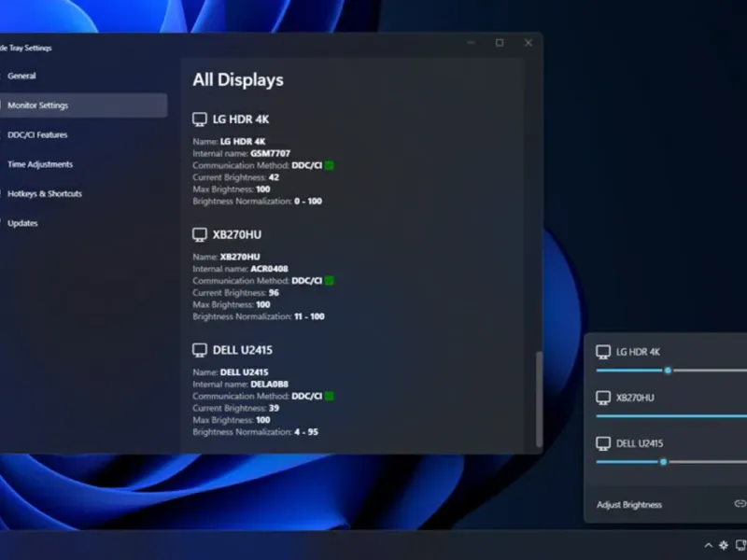Click the monitor icon beside DELL U2415 heading
The image size is (747, 560).
(x=200, y=350)
